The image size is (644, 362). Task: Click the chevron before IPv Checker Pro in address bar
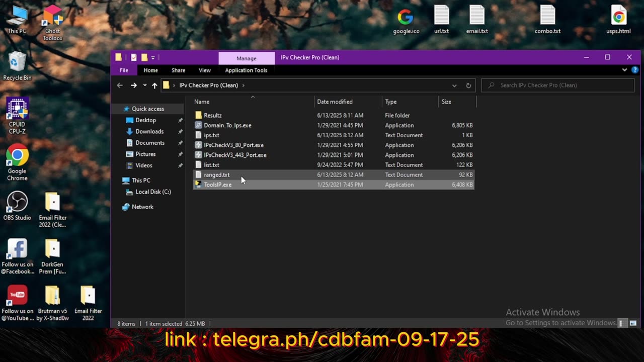click(174, 85)
